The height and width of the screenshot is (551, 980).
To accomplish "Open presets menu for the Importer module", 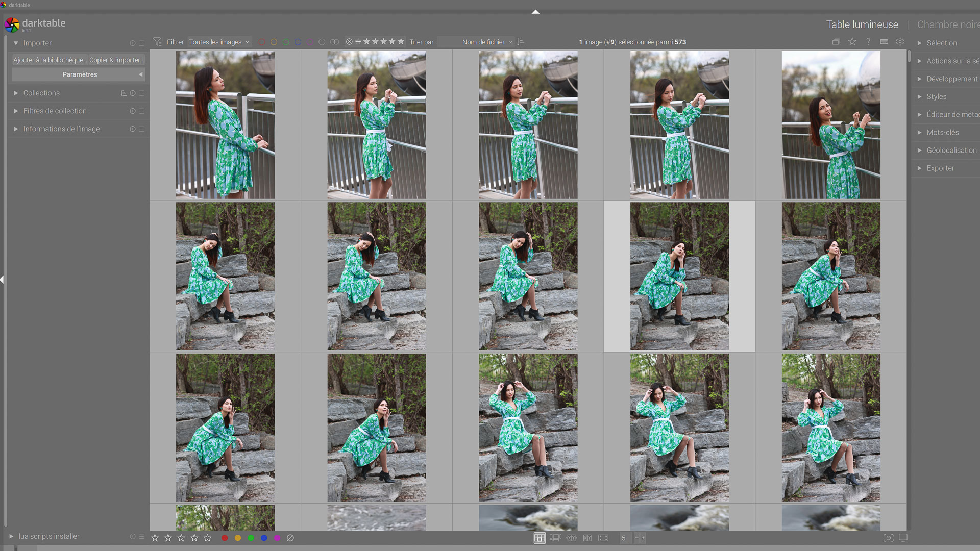I will point(142,43).
